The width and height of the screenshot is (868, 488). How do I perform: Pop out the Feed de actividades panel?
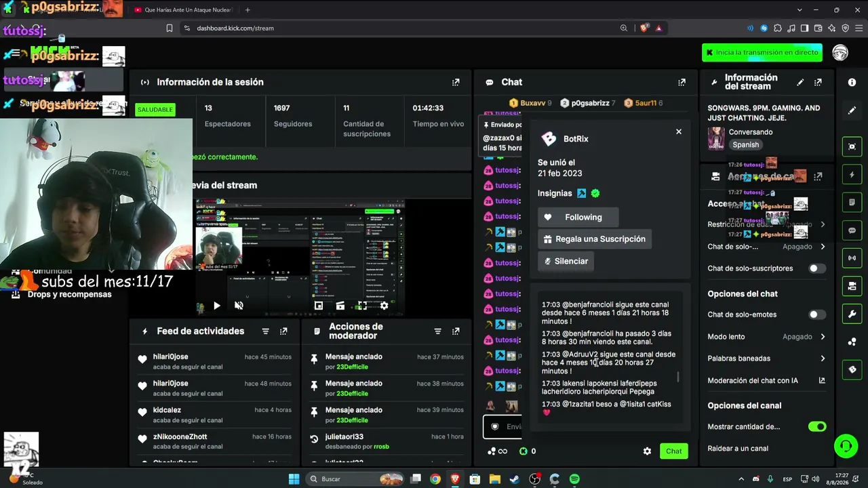coord(283,331)
